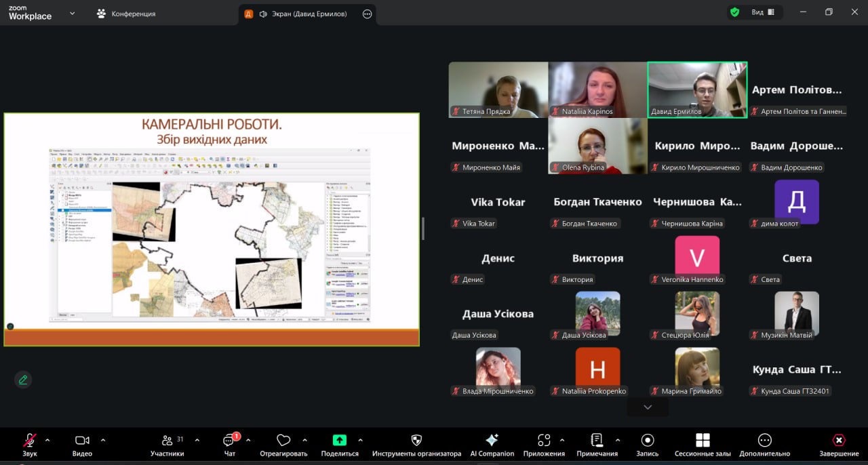Click the green Share screen icon
This screenshot has height=465, width=868.
point(340,441)
